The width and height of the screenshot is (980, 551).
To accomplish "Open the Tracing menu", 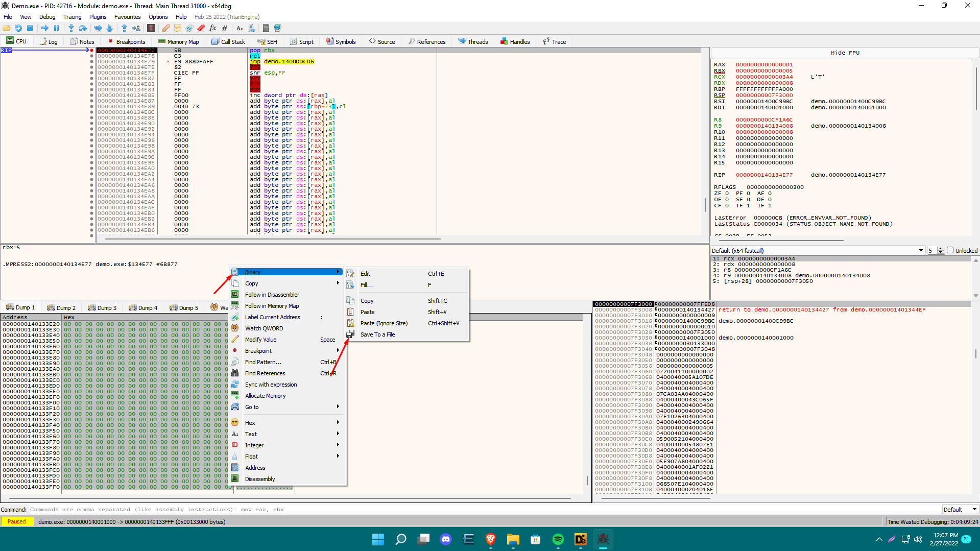I will [72, 17].
